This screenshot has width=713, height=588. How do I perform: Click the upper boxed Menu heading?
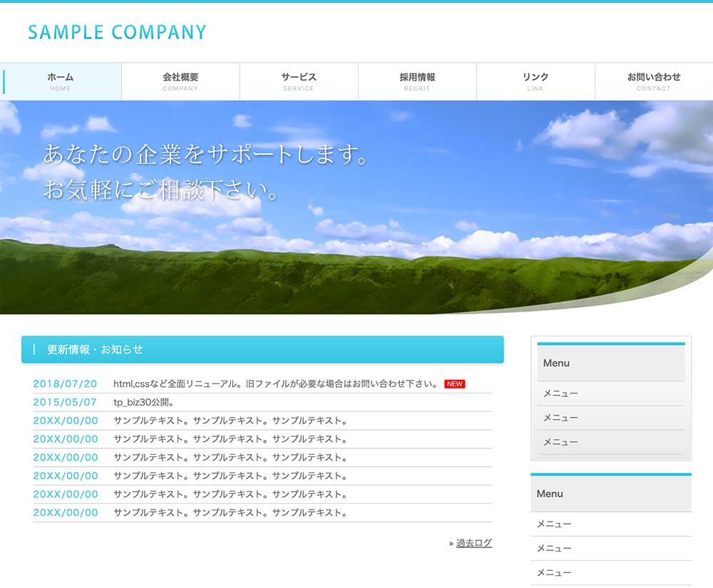click(x=611, y=362)
